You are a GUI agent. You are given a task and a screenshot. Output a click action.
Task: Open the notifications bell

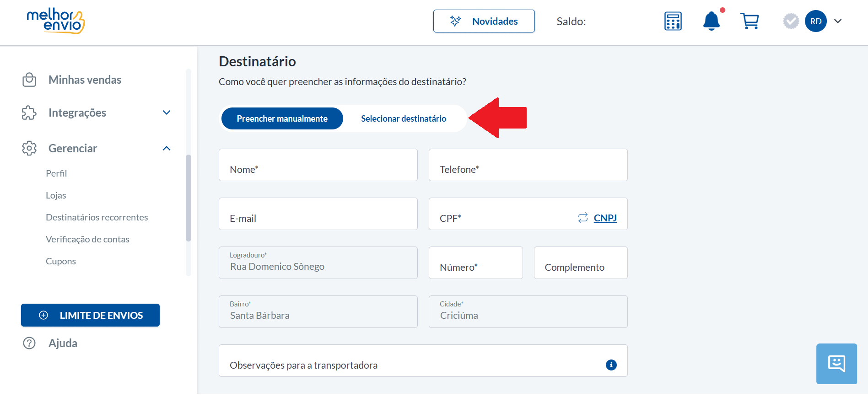pyautogui.click(x=712, y=21)
